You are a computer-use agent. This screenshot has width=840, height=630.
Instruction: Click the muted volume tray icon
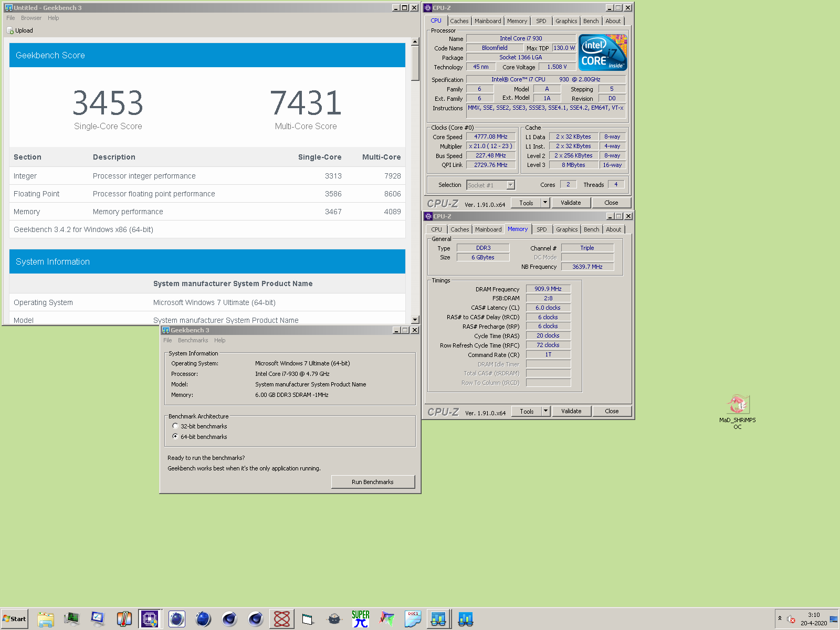point(791,619)
